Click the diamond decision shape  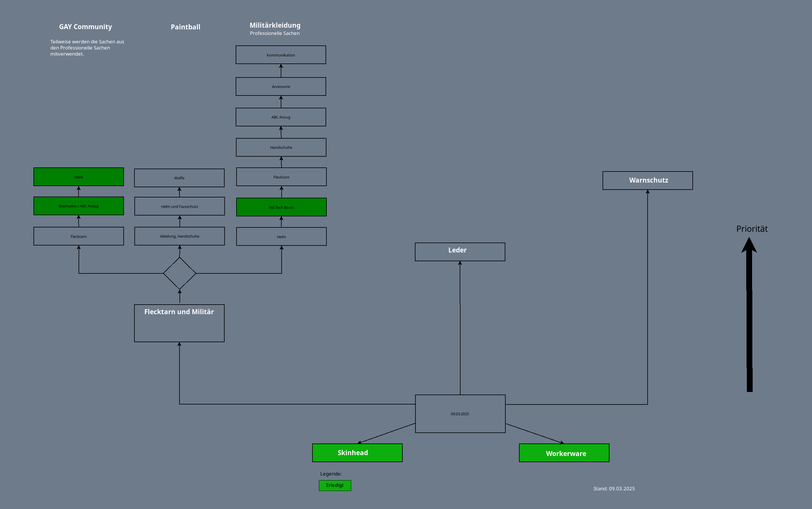click(179, 273)
